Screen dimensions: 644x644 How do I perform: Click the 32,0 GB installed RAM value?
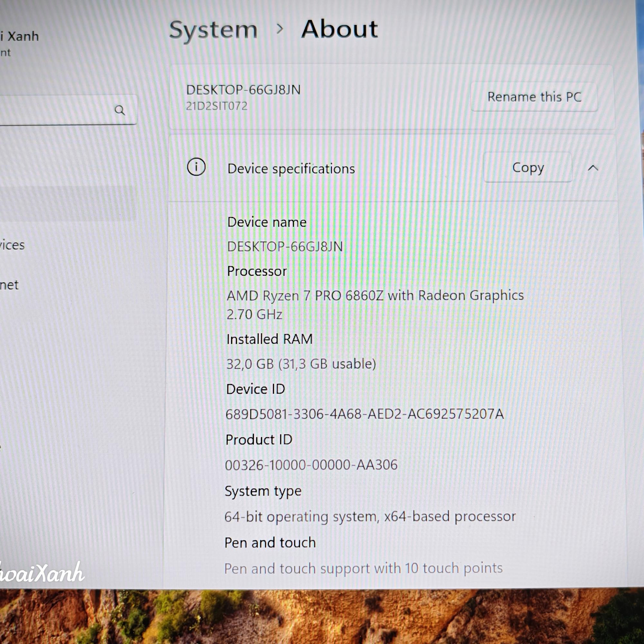click(301, 364)
